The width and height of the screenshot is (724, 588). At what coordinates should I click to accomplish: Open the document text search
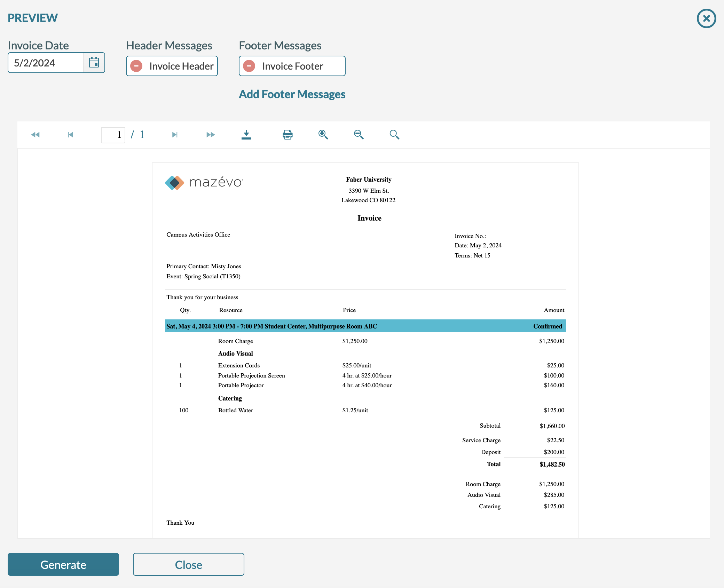(394, 135)
